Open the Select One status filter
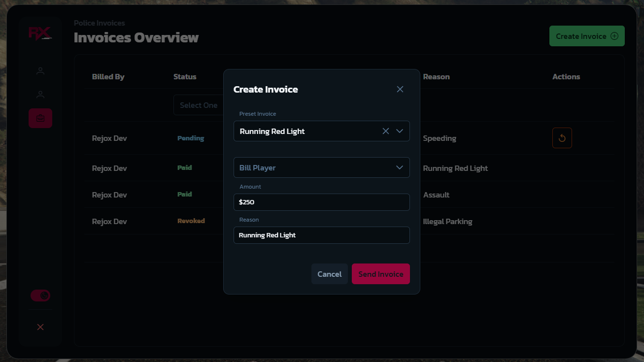 click(x=199, y=105)
